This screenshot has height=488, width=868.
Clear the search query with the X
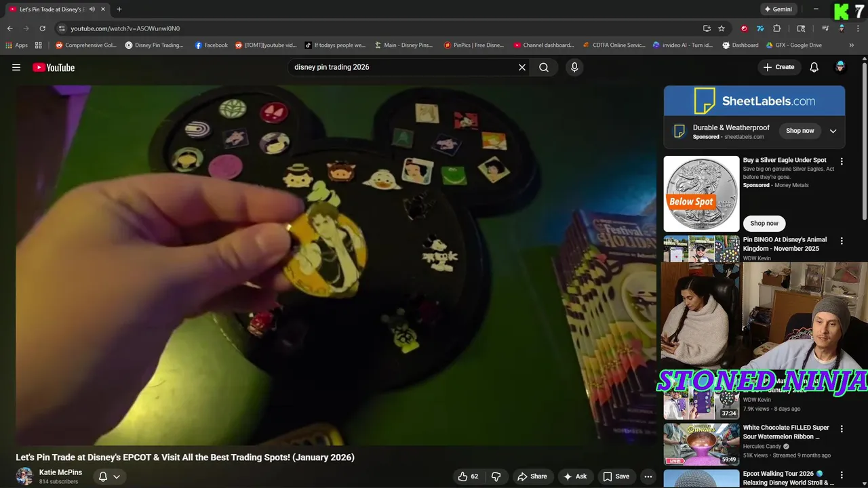(x=522, y=67)
